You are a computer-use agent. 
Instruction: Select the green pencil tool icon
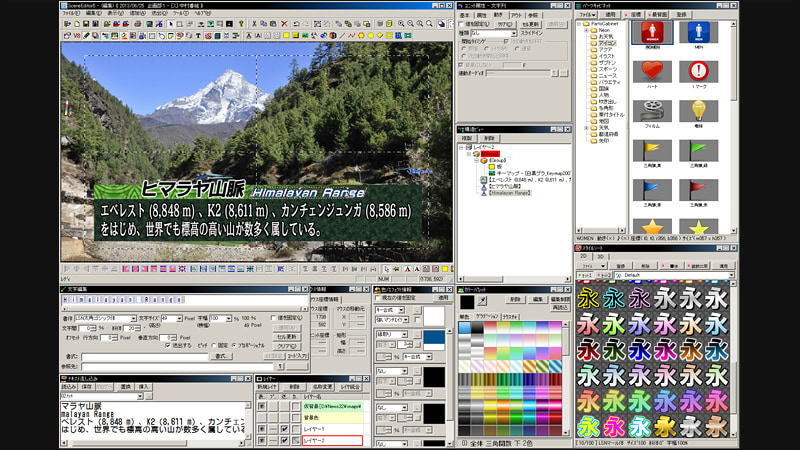pos(86,36)
